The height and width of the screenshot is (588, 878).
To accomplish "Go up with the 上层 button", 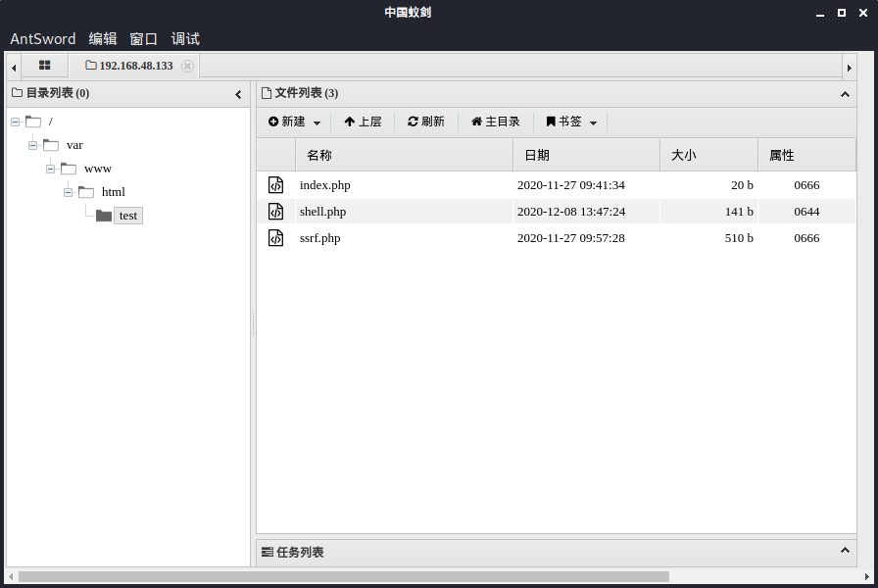I will (x=363, y=122).
